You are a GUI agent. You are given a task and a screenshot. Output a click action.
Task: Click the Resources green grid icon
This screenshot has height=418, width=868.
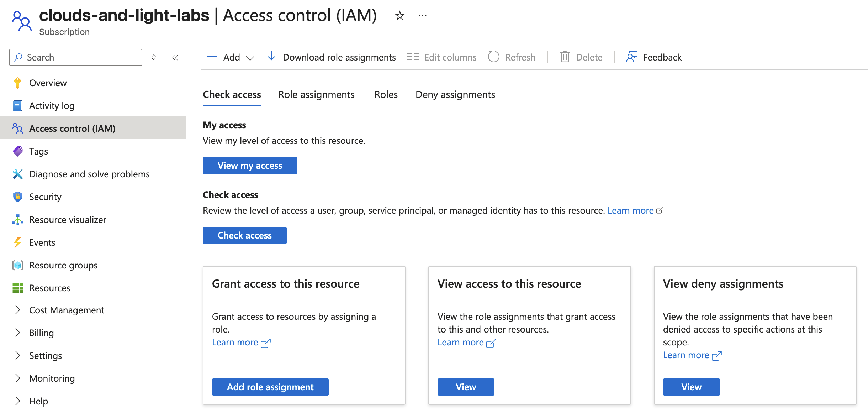tap(17, 288)
